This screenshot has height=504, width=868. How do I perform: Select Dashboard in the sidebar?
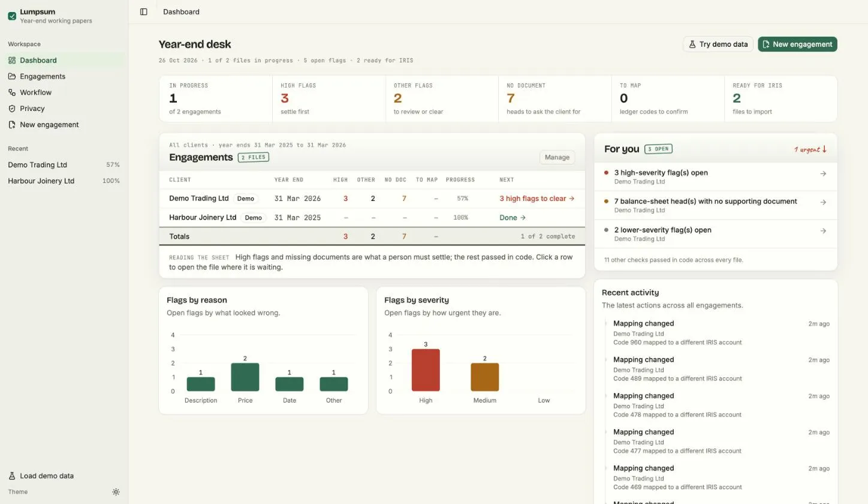(x=64, y=60)
